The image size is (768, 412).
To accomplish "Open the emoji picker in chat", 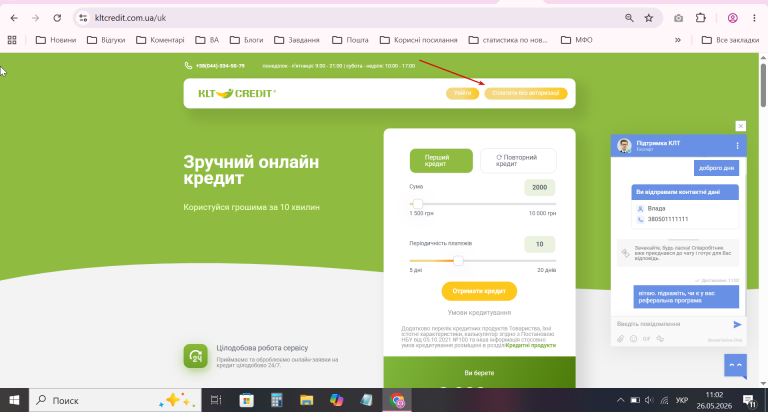I will pos(633,339).
